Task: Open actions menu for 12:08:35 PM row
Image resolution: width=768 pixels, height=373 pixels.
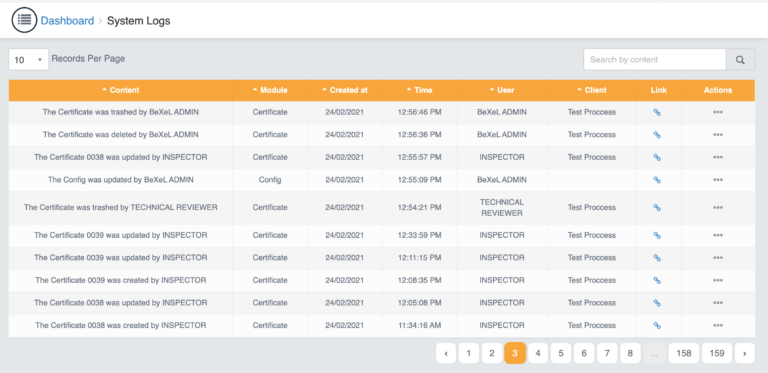Action: 718,280
